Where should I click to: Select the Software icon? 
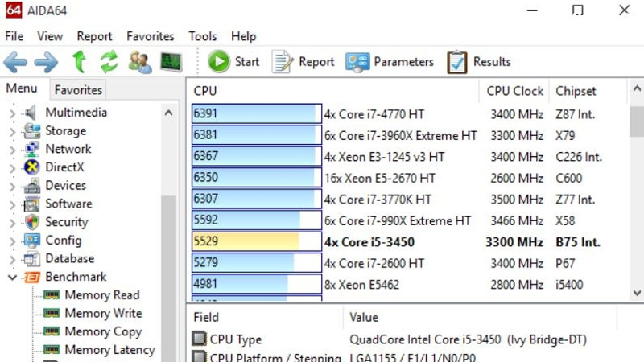(x=31, y=204)
